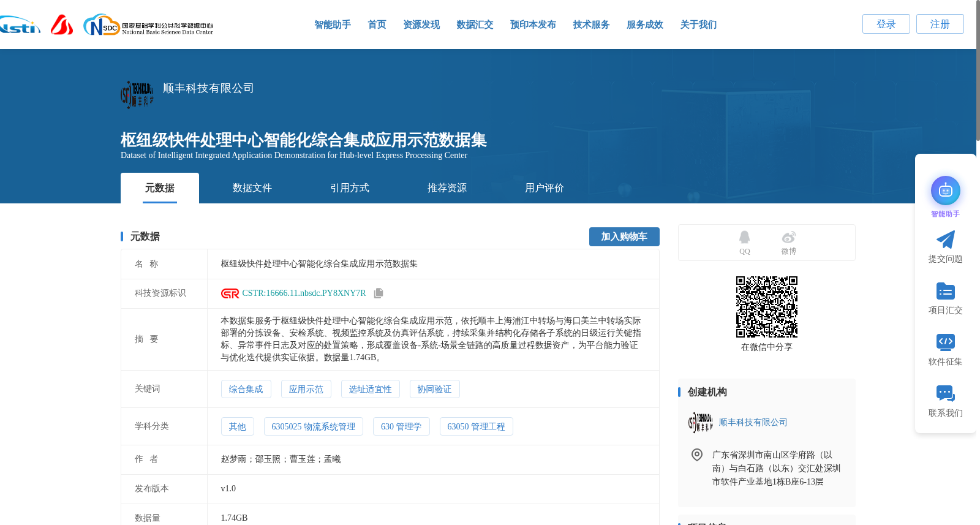This screenshot has width=980, height=525.
Task: Open the 软件征集 code icon
Action: pos(945,342)
